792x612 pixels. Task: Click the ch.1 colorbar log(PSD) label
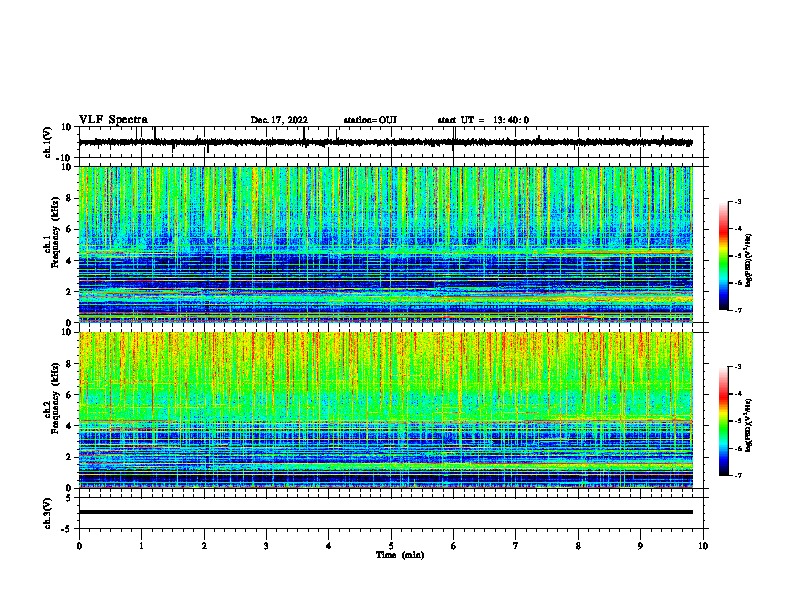click(x=748, y=260)
